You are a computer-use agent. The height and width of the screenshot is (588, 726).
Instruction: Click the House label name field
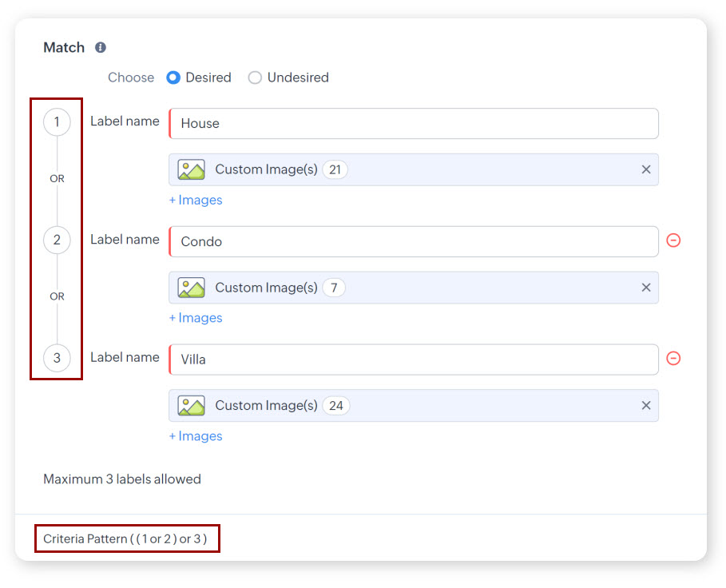pos(414,124)
